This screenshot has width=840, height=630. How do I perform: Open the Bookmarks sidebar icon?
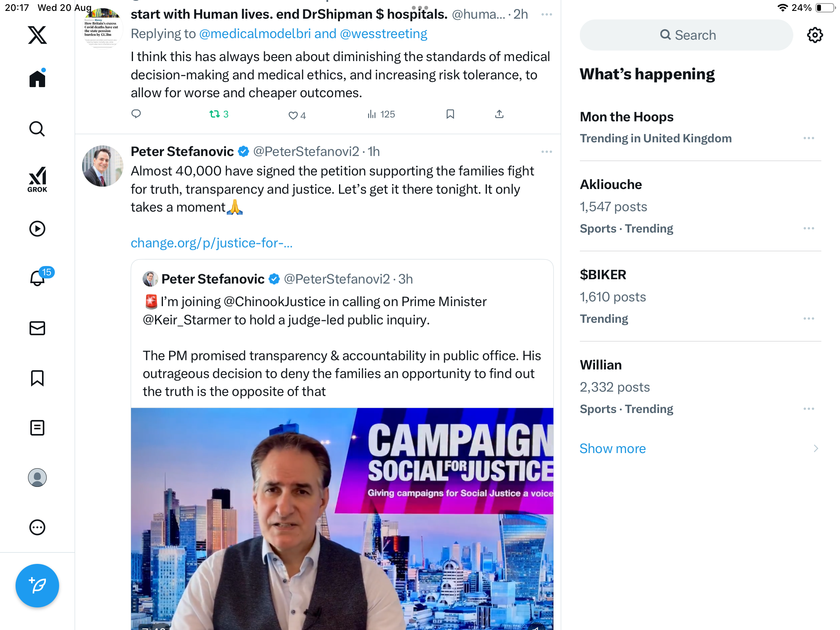[37, 378]
